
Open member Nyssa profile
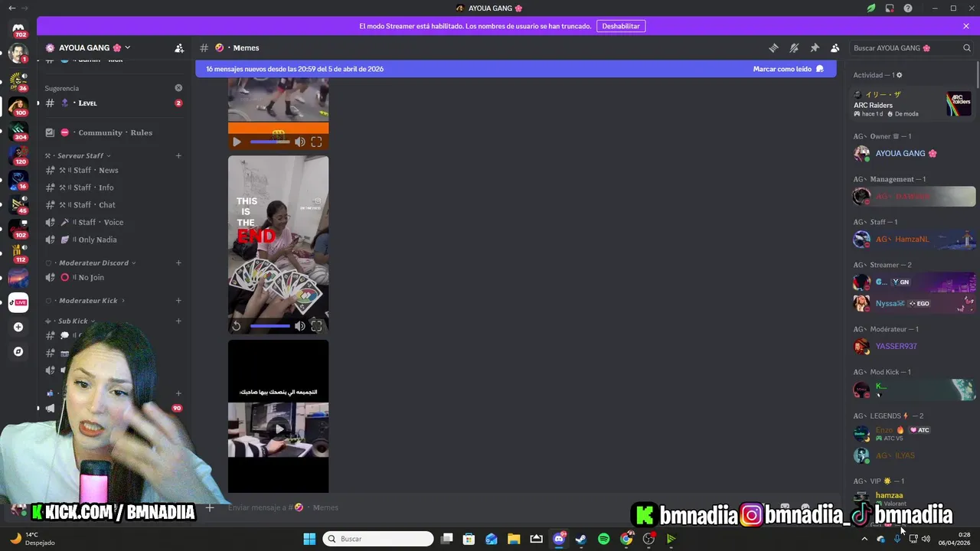[x=913, y=303]
